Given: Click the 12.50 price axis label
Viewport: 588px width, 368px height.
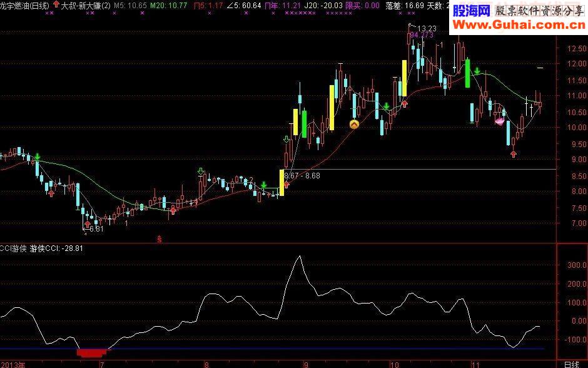Looking at the screenshot, I should pyautogui.click(x=577, y=49).
